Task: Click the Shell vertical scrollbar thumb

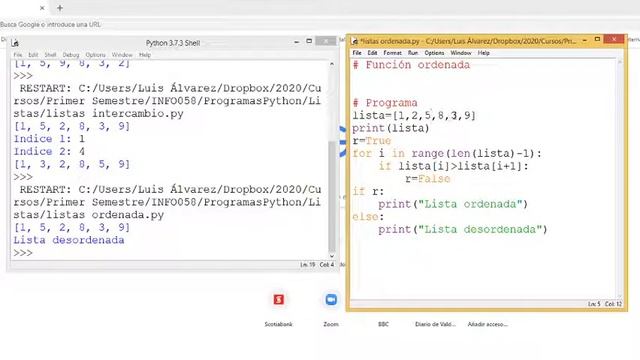Action: (x=332, y=196)
